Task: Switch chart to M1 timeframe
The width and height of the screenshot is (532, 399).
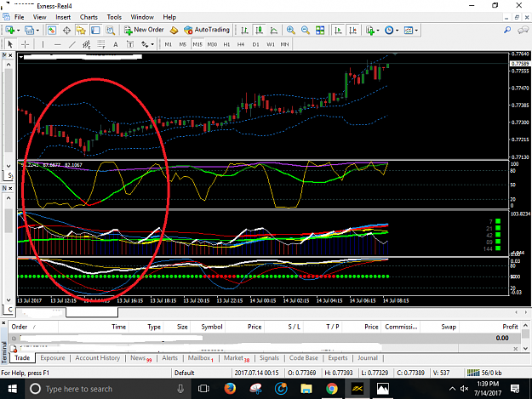Action: coord(168,44)
